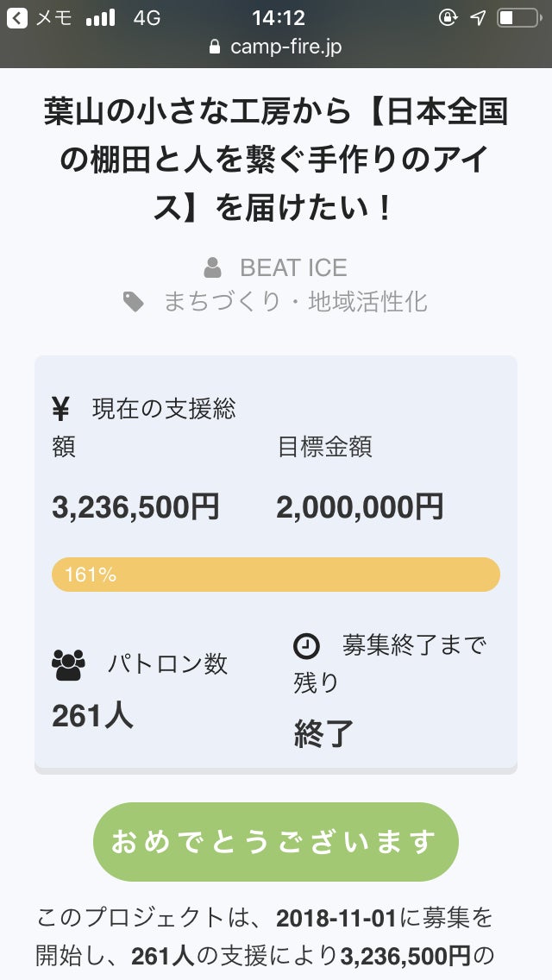Tap the location arrow in status bar
This screenshot has width=552, height=980.
tap(477, 17)
